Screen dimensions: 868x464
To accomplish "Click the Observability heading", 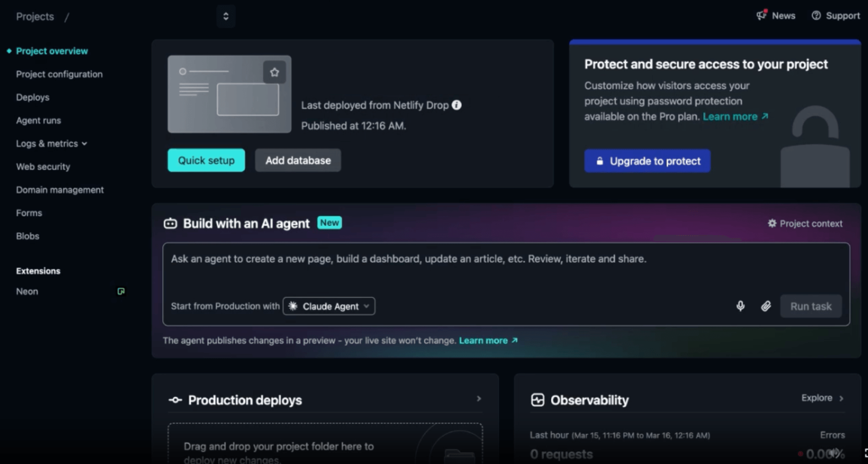I will click(x=590, y=400).
